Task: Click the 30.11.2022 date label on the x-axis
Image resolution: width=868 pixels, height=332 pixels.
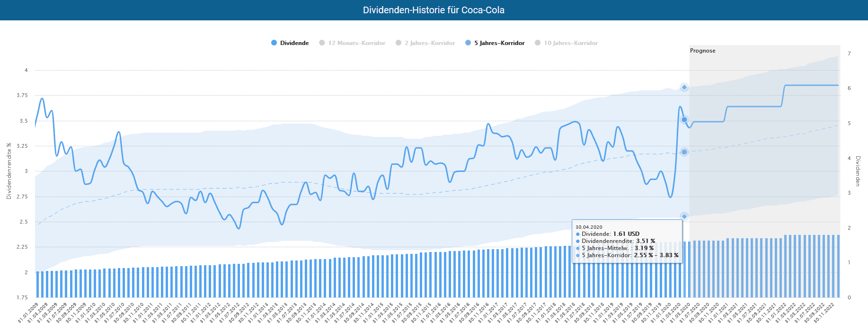Action: pos(824,313)
